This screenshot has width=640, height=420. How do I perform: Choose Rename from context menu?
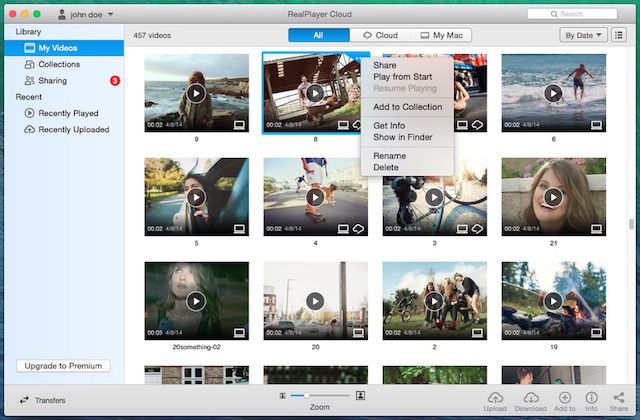pos(407,156)
